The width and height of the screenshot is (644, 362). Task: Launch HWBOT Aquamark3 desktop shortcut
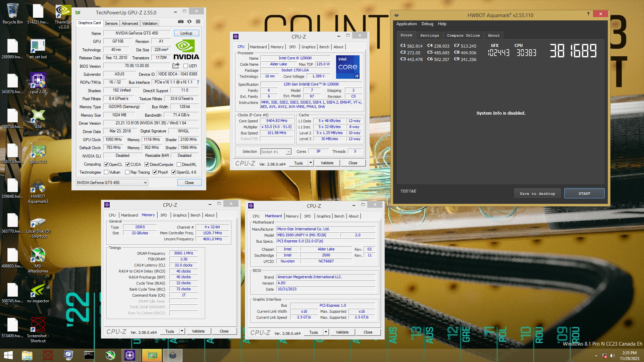pyautogui.click(x=38, y=191)
